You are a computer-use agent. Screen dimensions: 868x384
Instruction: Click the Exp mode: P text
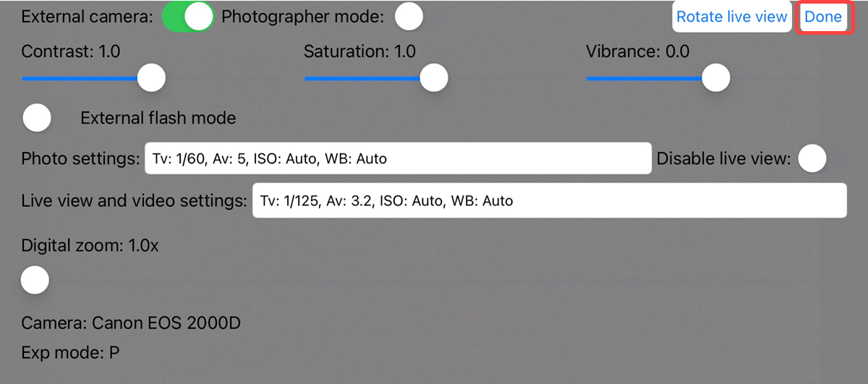click(x=70, y=354)
